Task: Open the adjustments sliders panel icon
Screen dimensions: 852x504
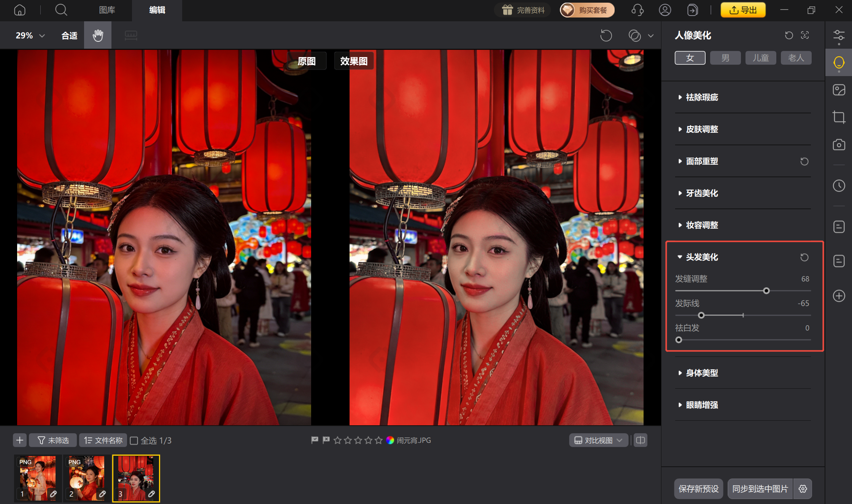Action: pyautogui.click(x=839, y=35)
